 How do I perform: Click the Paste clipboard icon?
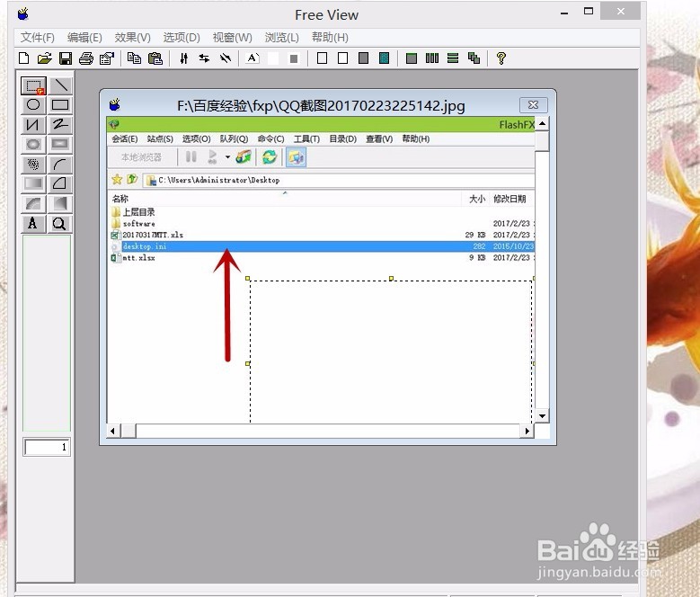pos(155,58)
